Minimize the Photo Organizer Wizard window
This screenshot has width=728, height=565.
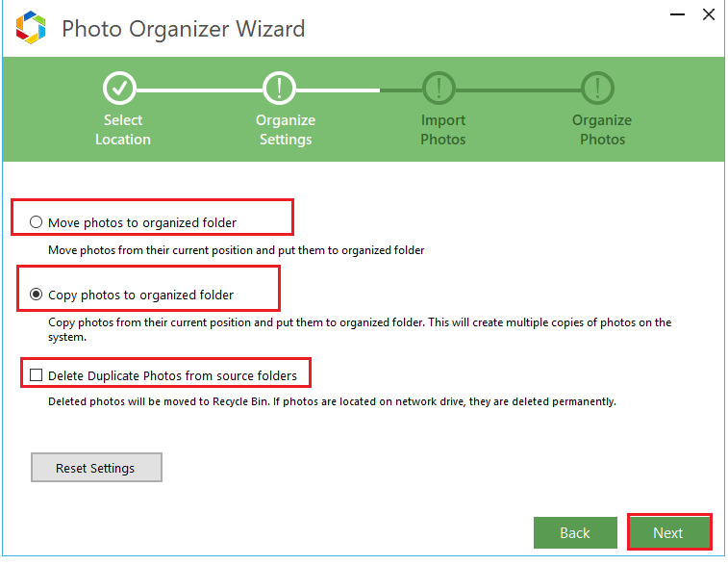pyautogui.click(x=671, y=14)
